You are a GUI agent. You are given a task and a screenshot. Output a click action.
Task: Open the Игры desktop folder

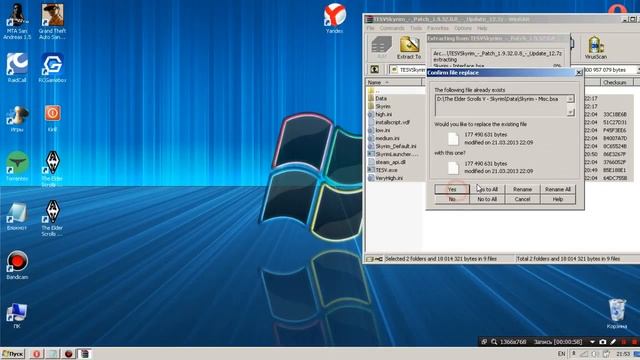17,118
